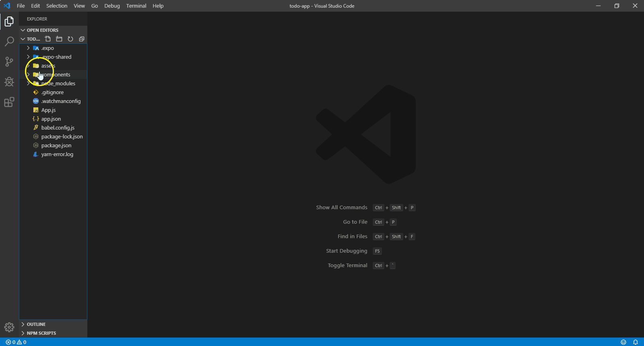Expand the NPM Scripts section

[x=41, y=333]
